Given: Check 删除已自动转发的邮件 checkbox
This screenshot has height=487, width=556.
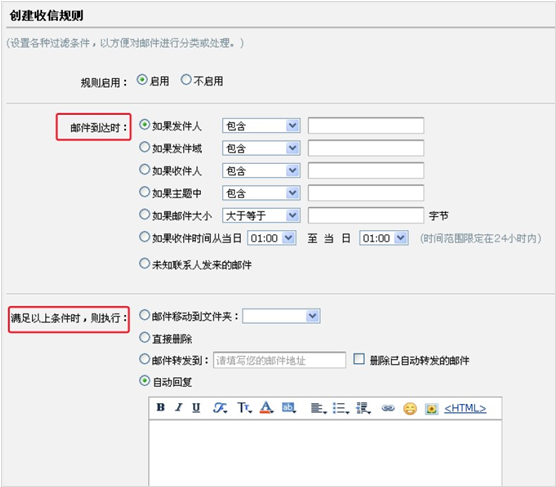Looking at the screenshot, I should (359, 359).
